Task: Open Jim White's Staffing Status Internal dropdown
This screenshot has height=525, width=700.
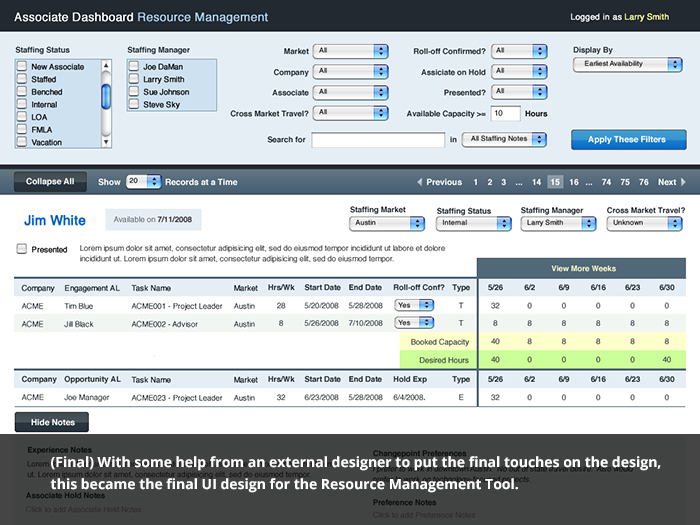Action: click(473, 223)
